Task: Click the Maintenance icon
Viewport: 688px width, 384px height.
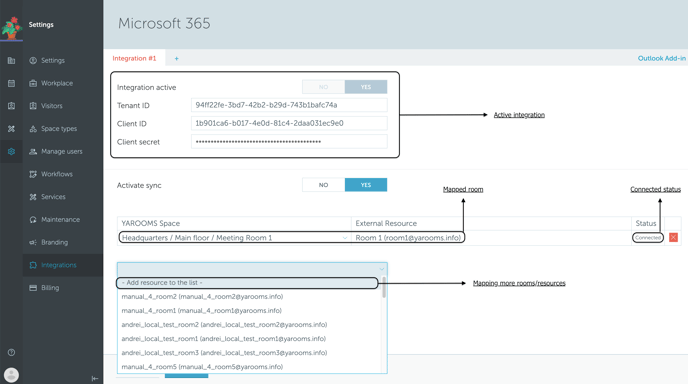Action: coord(33,219)
